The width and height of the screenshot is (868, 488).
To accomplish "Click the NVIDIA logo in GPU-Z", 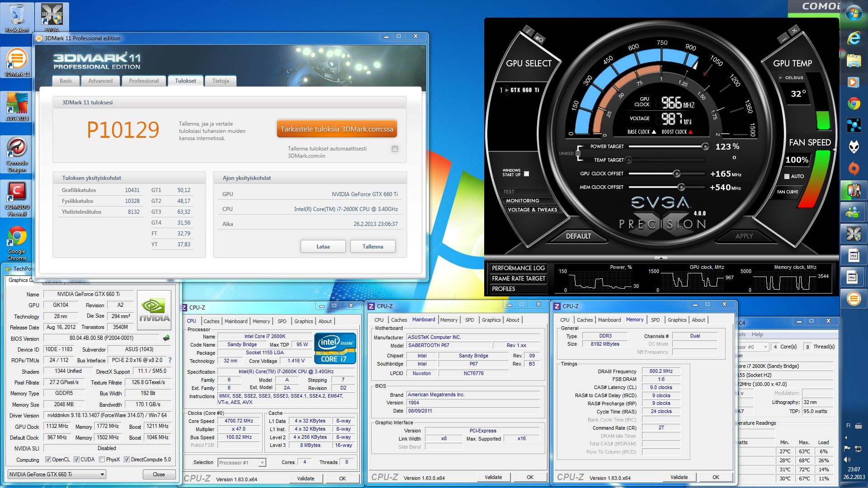I will coord(154,310).
